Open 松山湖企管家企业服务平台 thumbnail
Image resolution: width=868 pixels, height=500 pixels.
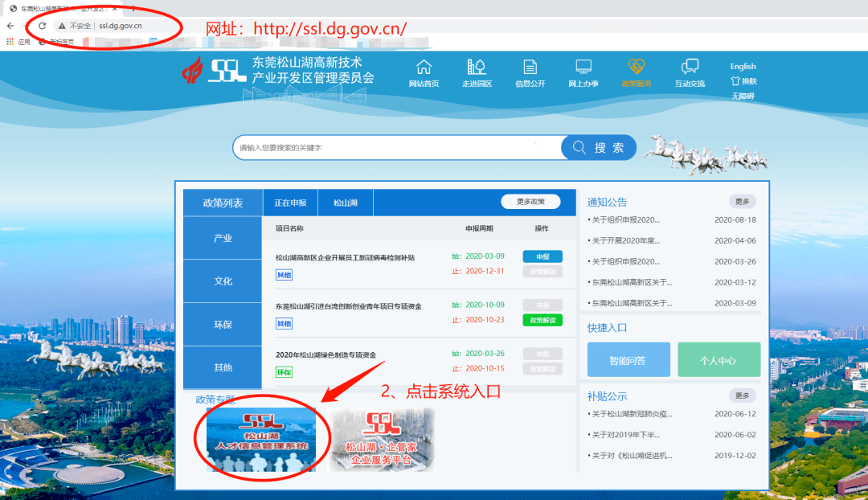(382, 440)
